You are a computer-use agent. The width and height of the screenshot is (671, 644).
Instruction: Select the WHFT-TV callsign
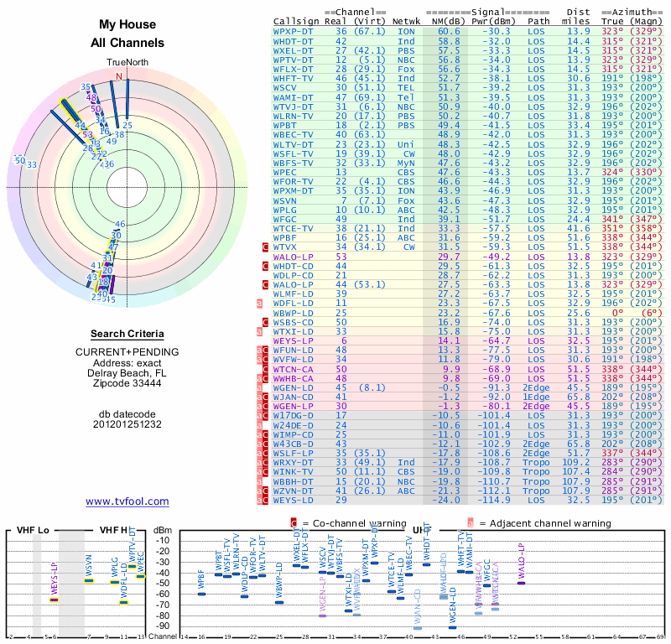(x=293, y=78)
